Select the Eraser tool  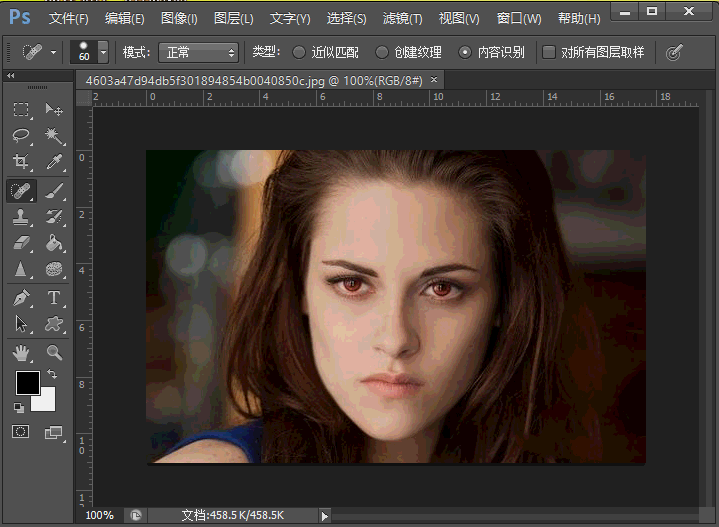[21, 243]
